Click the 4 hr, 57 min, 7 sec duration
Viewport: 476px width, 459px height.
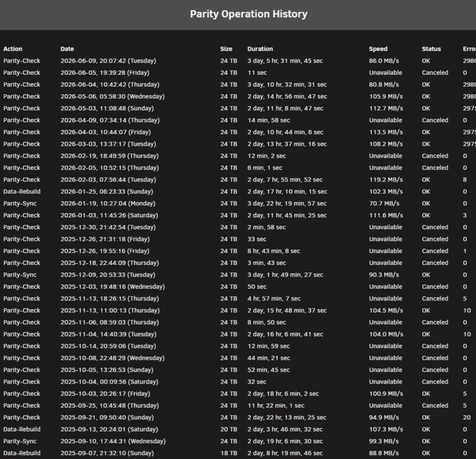point(274,299)
